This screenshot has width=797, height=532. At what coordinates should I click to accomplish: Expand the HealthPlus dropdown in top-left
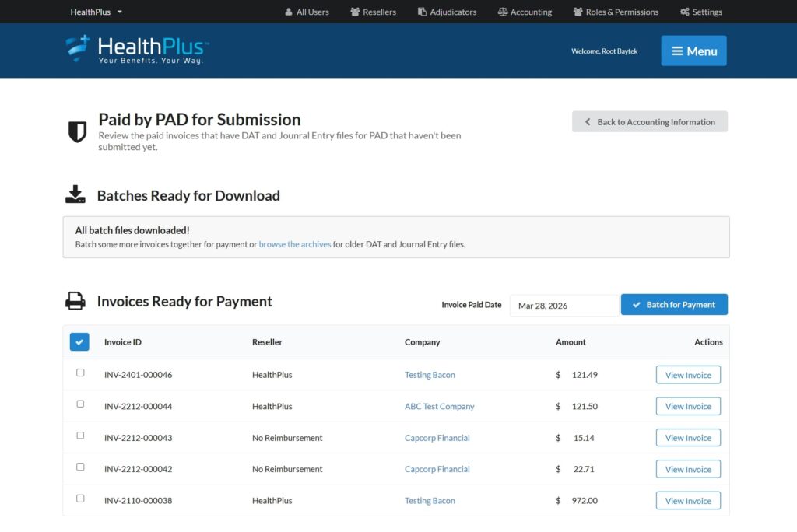click(x=97, y=12)
